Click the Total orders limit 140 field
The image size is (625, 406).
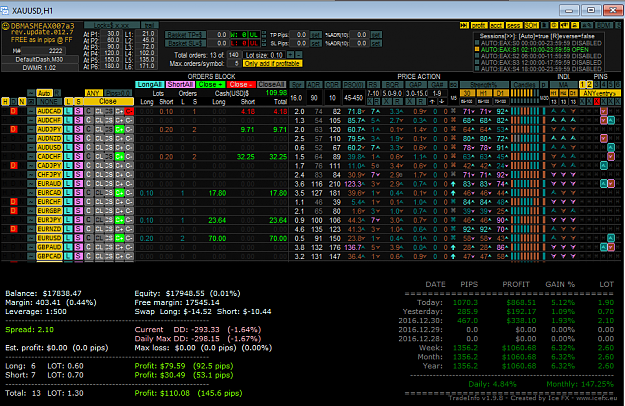click(234, 55)
